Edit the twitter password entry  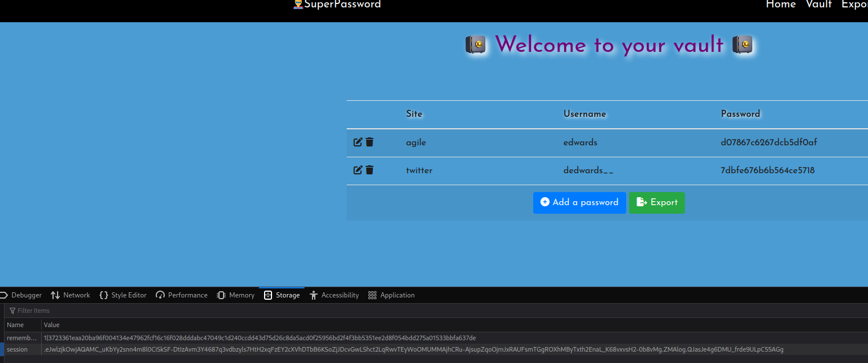click(358, 170)
